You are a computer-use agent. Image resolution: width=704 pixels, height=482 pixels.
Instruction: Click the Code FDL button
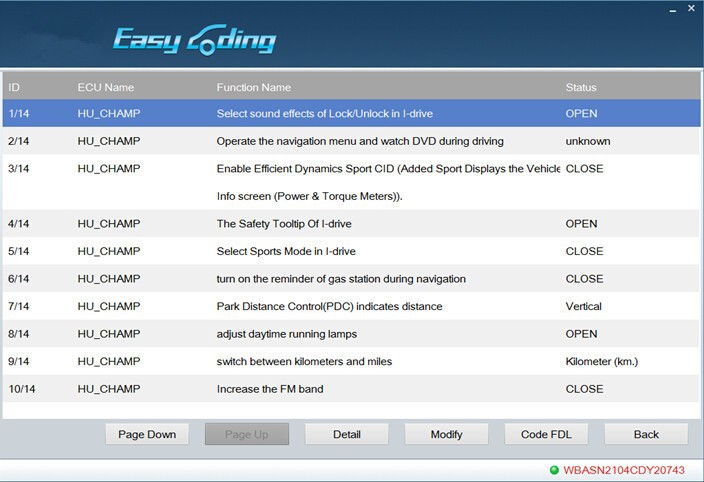pos(546,434)
